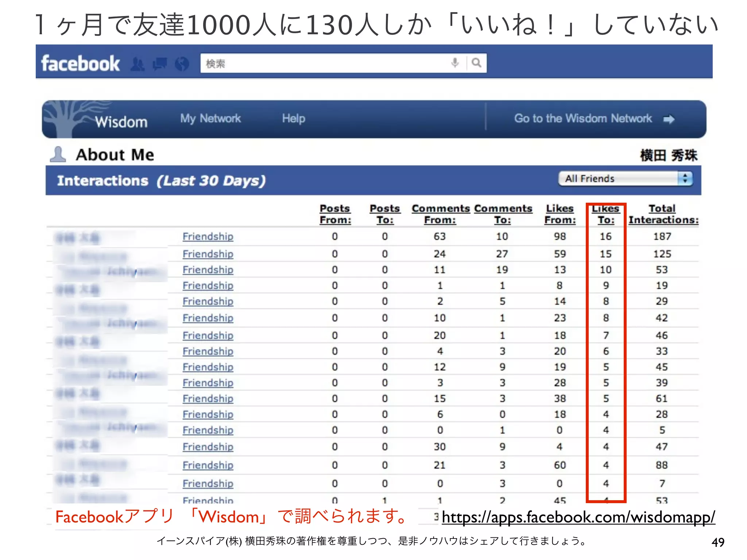Click Comments To value 27
The image size is (747, 560).
502,254
